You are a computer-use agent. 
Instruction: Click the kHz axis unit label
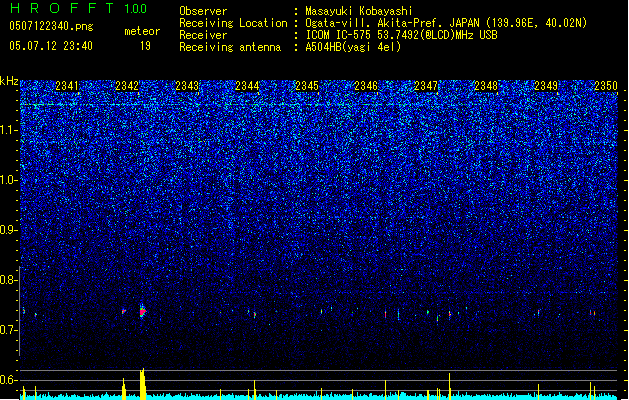(x=9, y=81)
